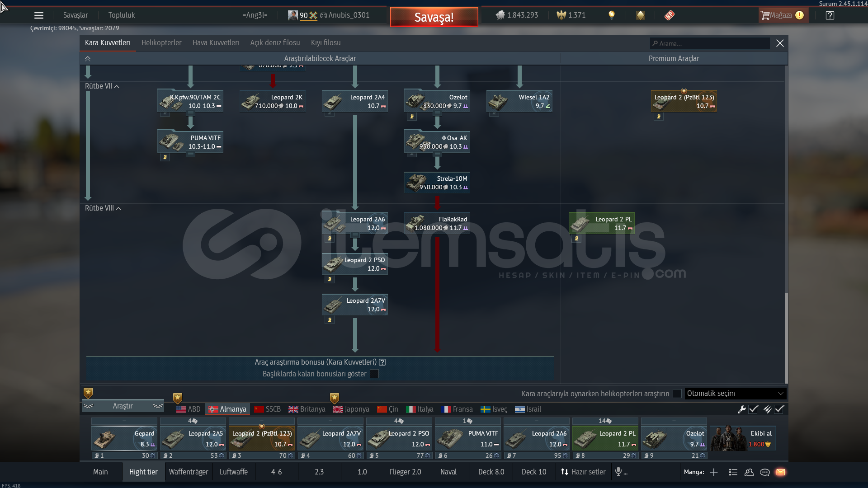868x488 pixels.
Task: Select the SSCB nation
Action: 268,409
